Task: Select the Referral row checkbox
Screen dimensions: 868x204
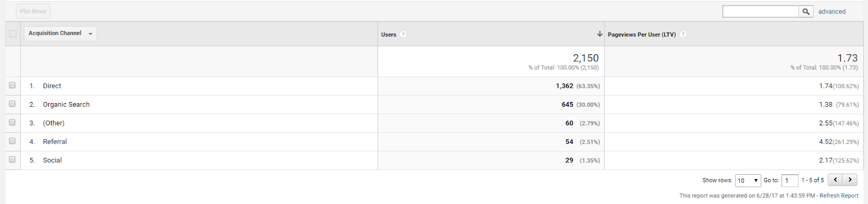Action: (x=12, y=141)
